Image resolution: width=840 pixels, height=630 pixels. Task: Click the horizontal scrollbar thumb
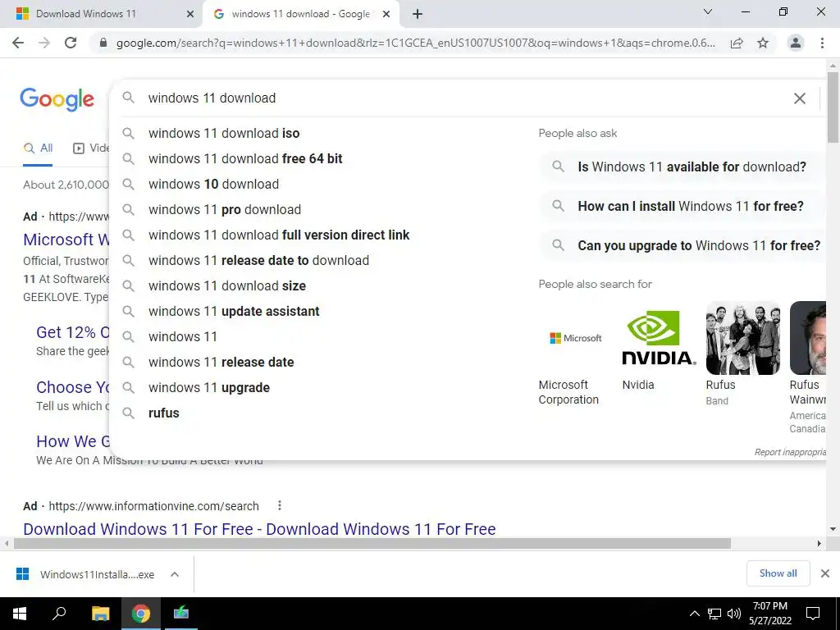coord(372,544)
